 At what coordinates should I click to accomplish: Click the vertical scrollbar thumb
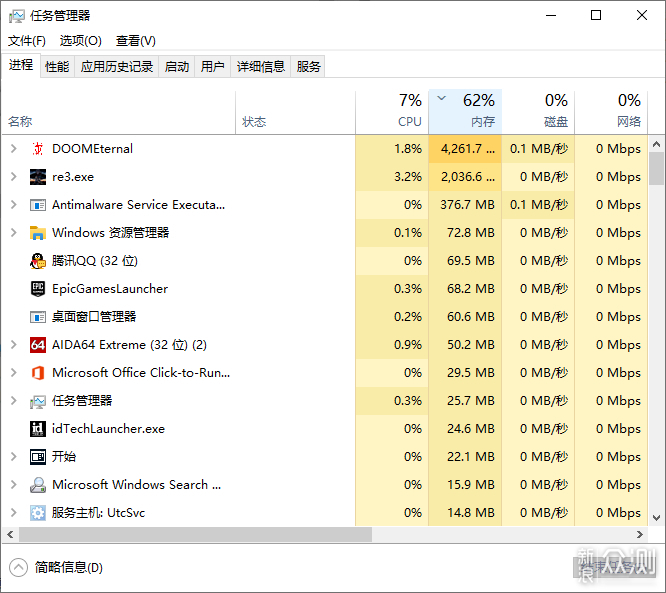pos(657,168)
